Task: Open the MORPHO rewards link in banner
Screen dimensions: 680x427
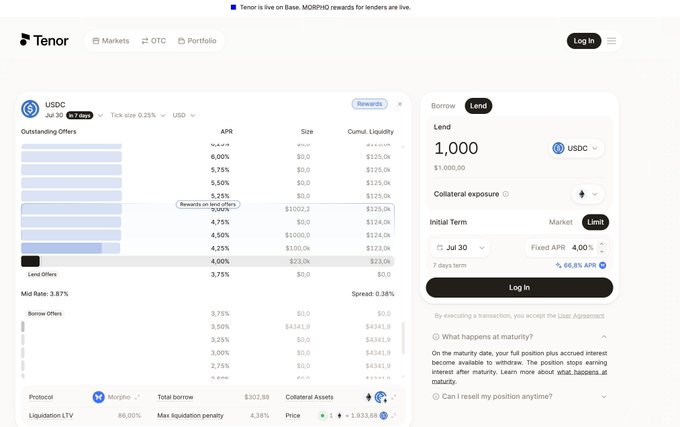Action: [328, 7]
